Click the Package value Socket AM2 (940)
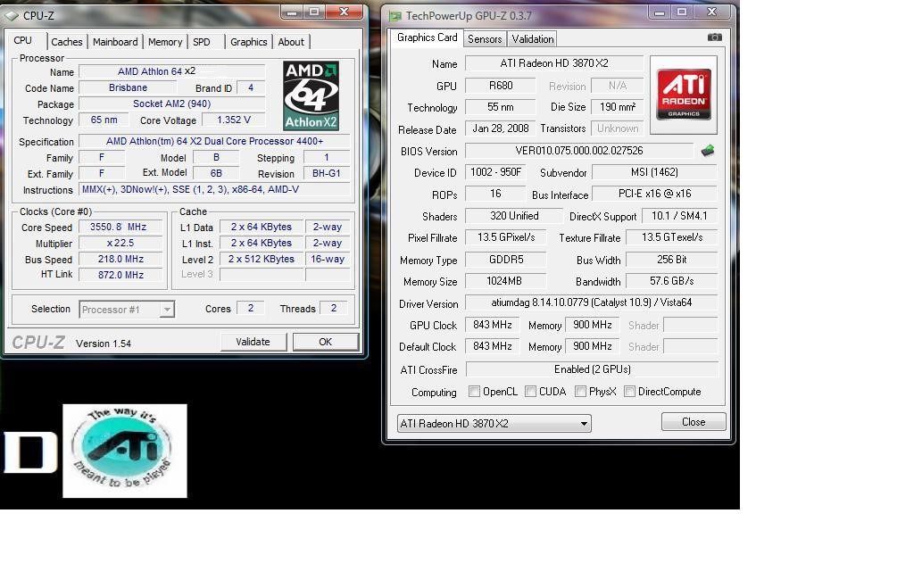This screenshot has width=922, height=588. click(x=171, y=104)
